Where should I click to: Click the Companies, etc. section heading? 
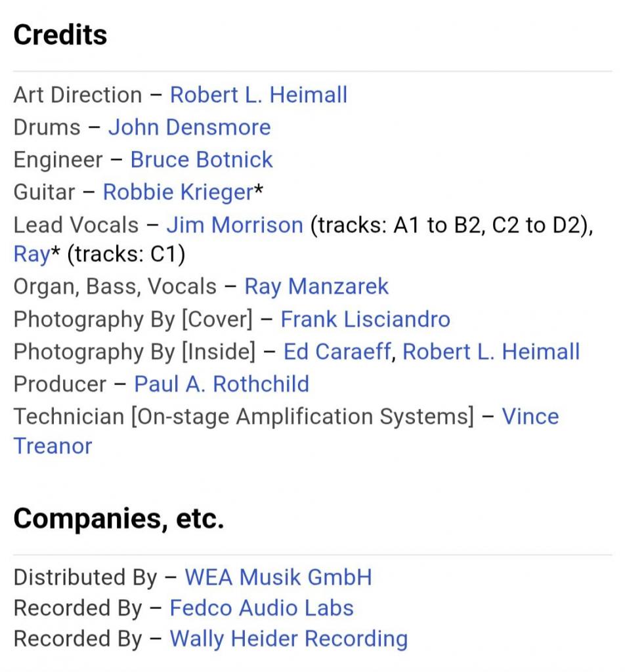click(119, 519)
